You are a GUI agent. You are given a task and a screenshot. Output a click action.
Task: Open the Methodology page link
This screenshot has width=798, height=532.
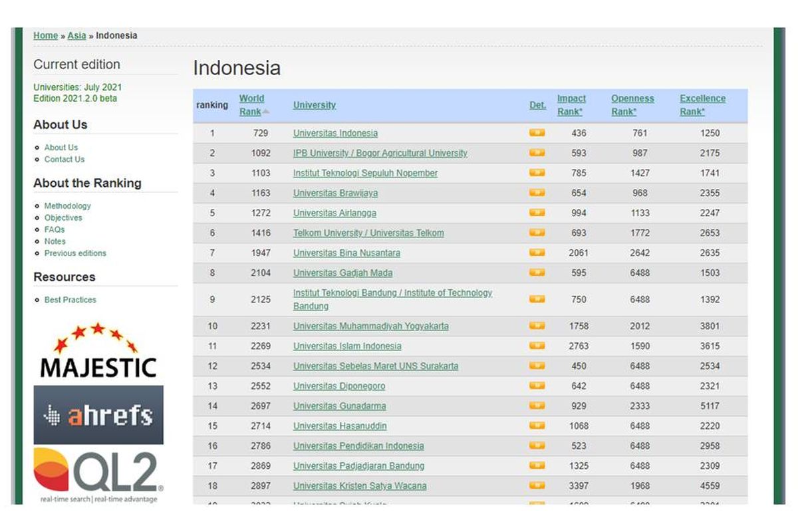click(x=67, y=206)
